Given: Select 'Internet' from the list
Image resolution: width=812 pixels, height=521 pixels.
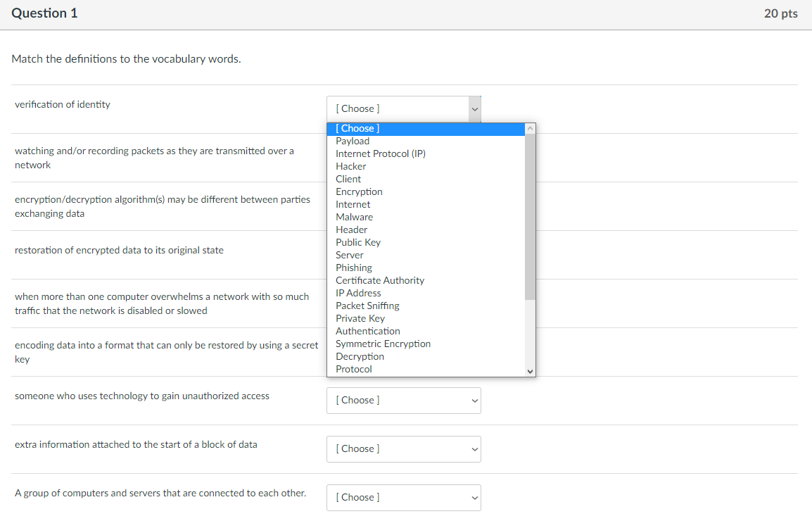Looking at the screenshot, I should pyautogui.click(x=426, y=205).
